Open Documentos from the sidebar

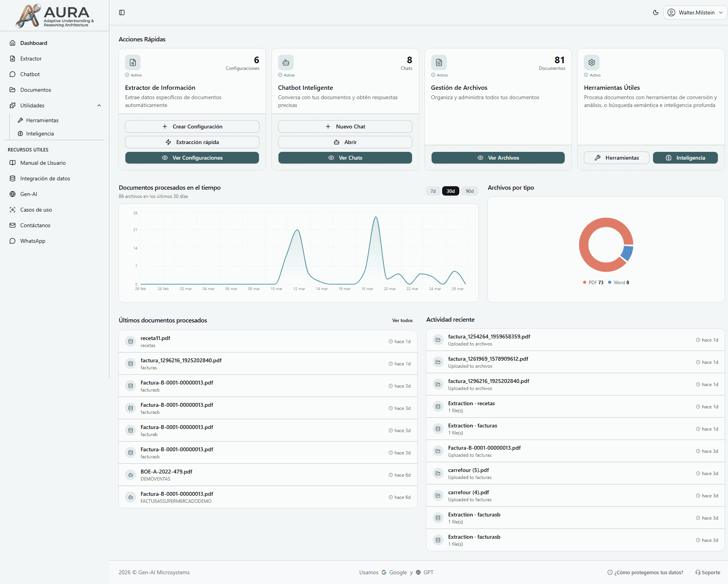35,90
